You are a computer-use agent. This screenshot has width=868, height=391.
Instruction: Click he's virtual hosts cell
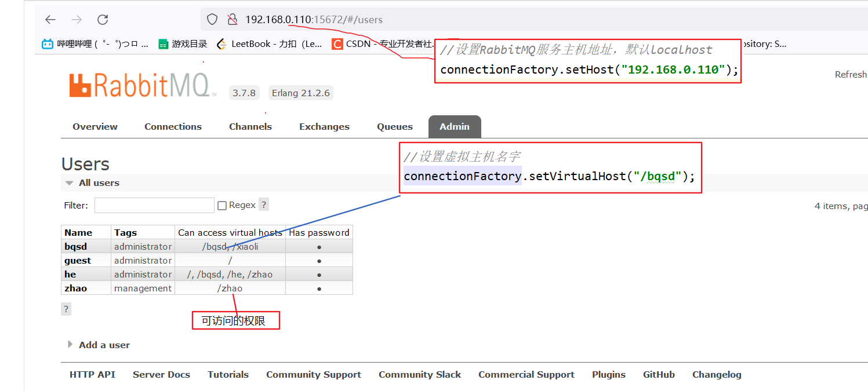230,275
